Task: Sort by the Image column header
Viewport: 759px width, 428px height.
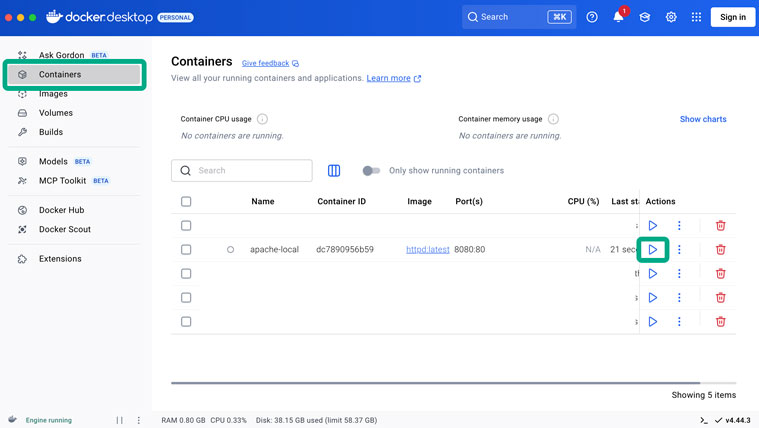Action: pos(419,201)
